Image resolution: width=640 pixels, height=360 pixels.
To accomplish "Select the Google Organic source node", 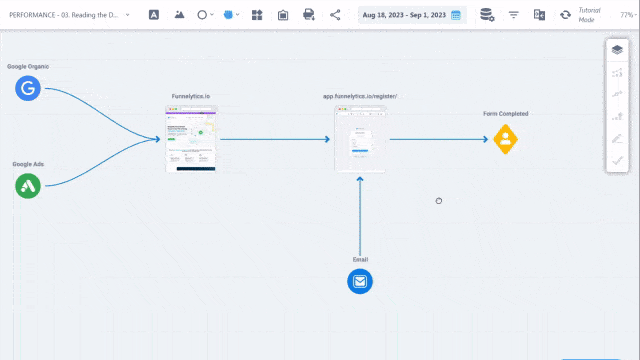I will tap(28, 88).
